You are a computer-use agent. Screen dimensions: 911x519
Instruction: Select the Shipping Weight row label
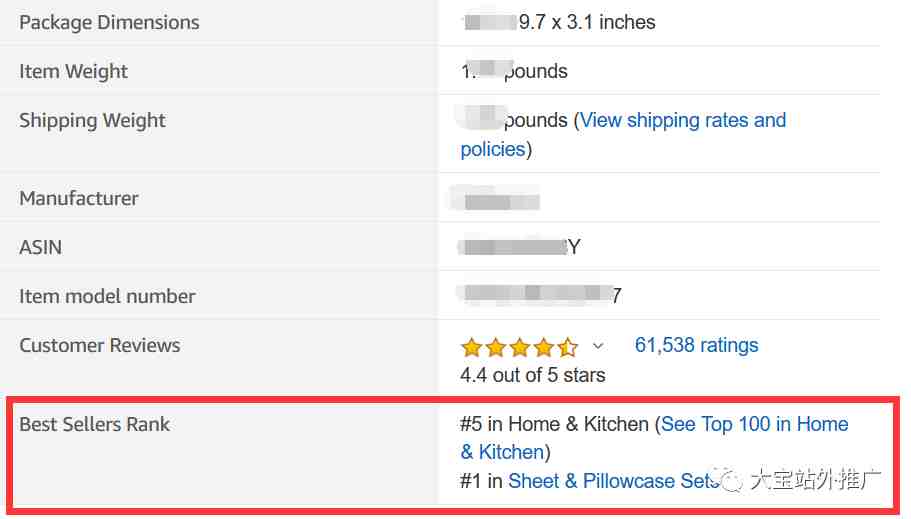[x=92, y=120]
